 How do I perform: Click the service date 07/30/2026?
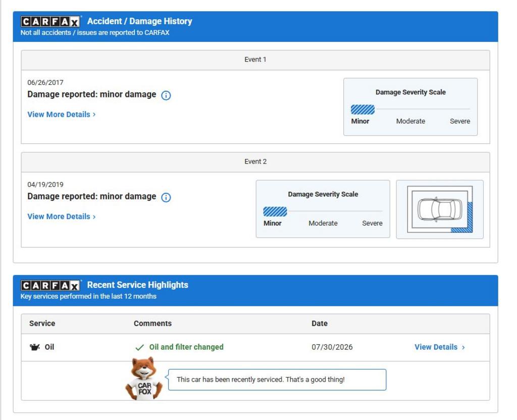[332, 347]
